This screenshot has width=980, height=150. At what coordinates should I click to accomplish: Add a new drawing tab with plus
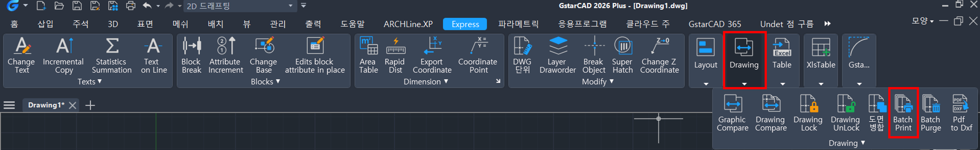(x=90, y=105)
